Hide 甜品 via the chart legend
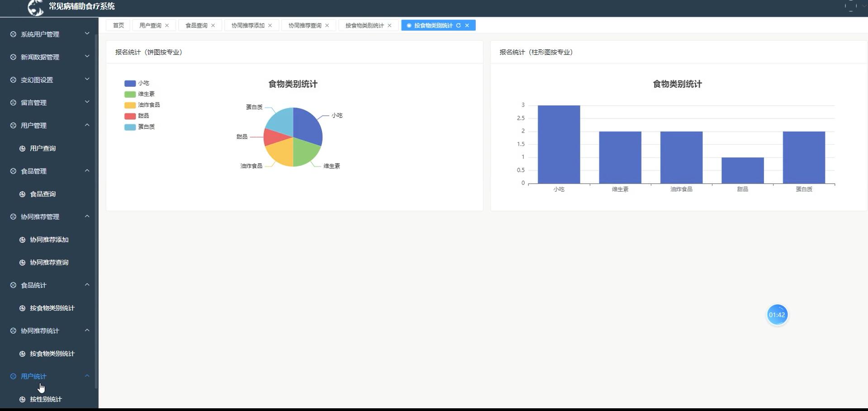 (129, 116)
